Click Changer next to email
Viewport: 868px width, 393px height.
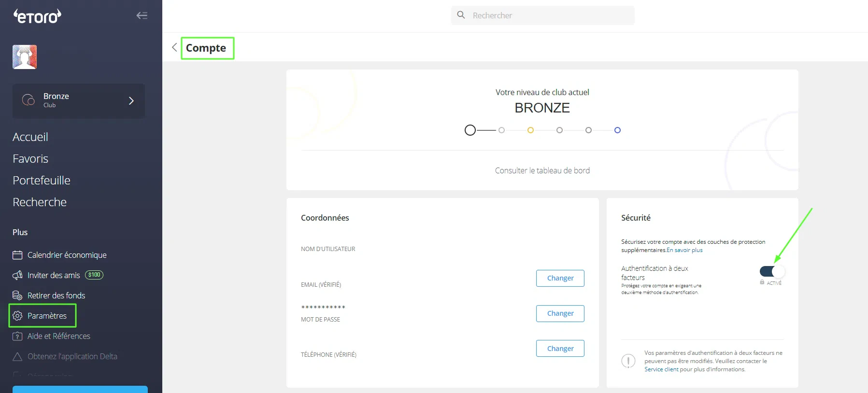click(x=560, y=278)
